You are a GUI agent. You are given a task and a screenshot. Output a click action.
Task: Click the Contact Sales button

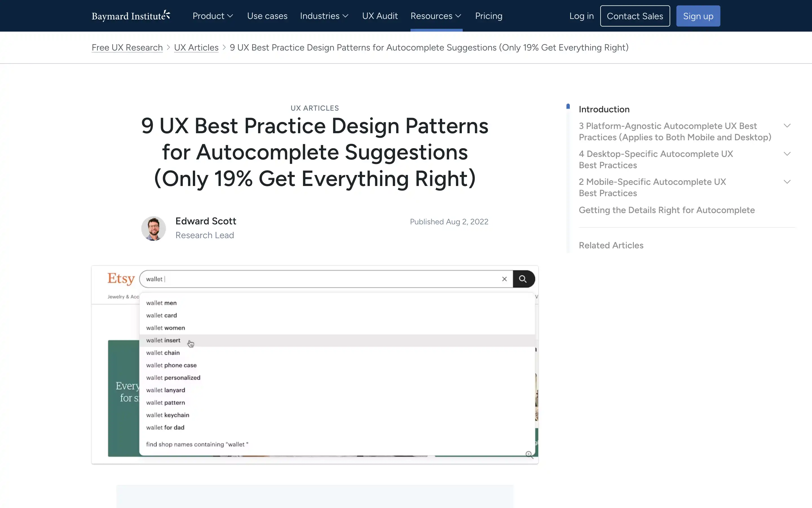click(635, 16)
